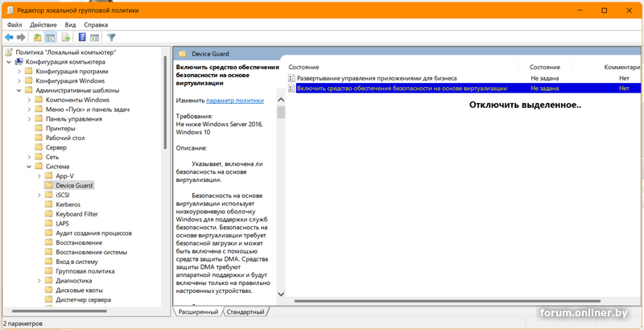Click the Конфигурация компьютера computer icon
644x330 pixels.
(19, 62)
